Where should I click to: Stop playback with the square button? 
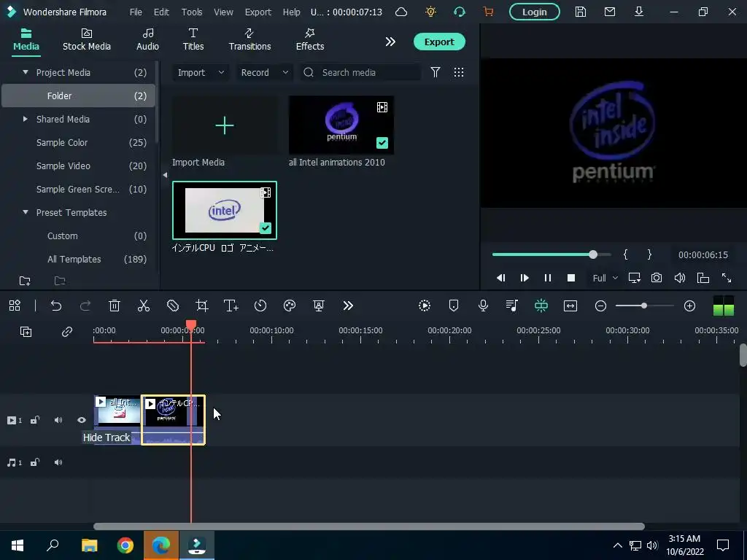(x=570, y=278)
